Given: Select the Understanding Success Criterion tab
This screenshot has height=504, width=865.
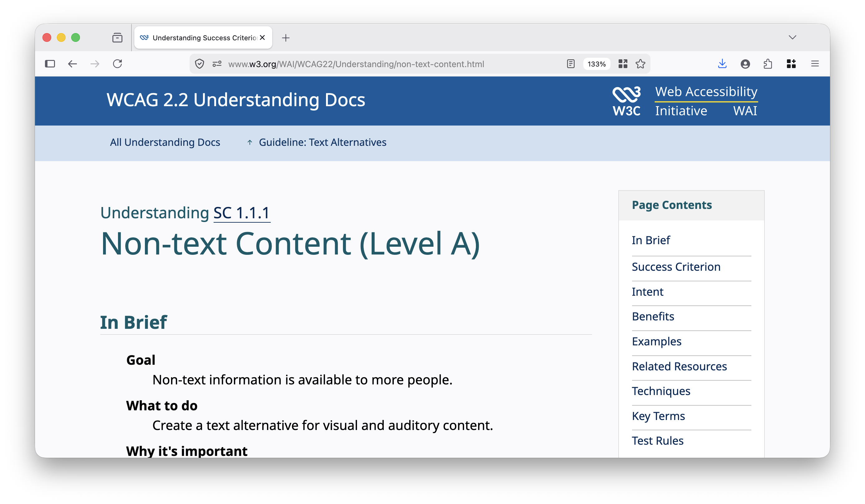Looking at the screenshot, I should pos(203,37).
